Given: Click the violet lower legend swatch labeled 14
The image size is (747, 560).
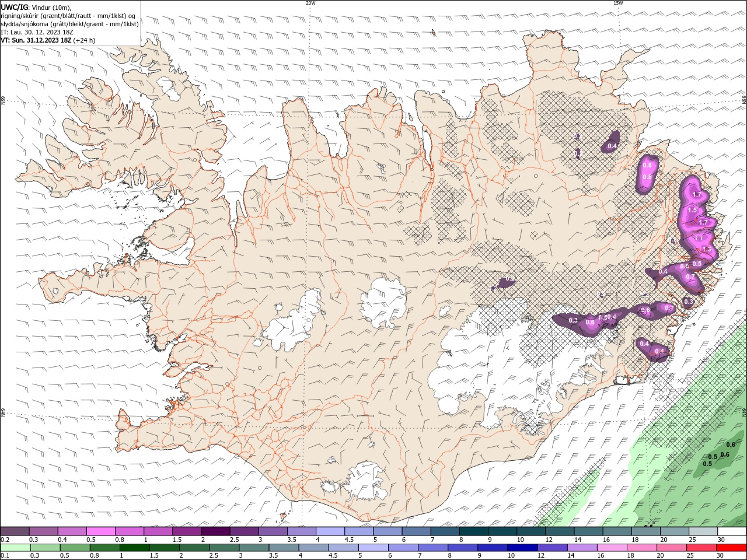Looking at the screenshot, I should pyautogui.click(x=581, y=548).
